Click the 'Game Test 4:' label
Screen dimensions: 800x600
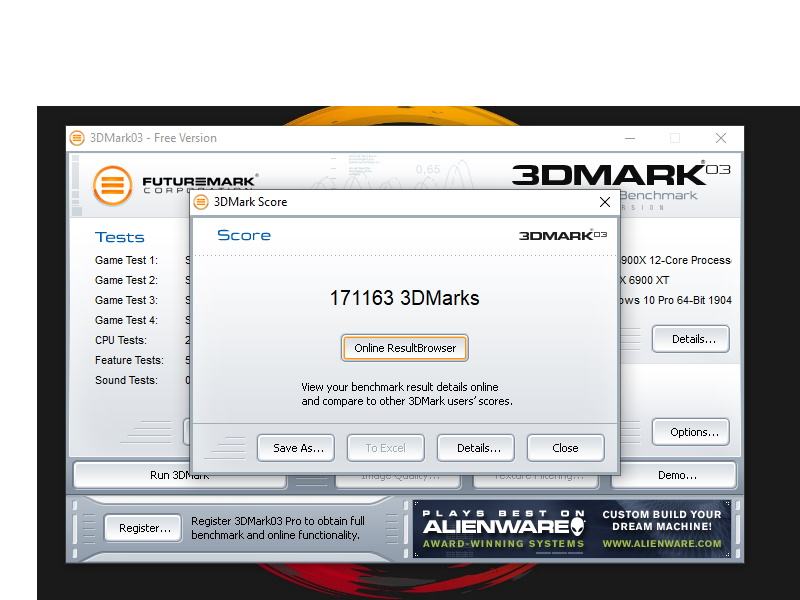tap(127, 320)
